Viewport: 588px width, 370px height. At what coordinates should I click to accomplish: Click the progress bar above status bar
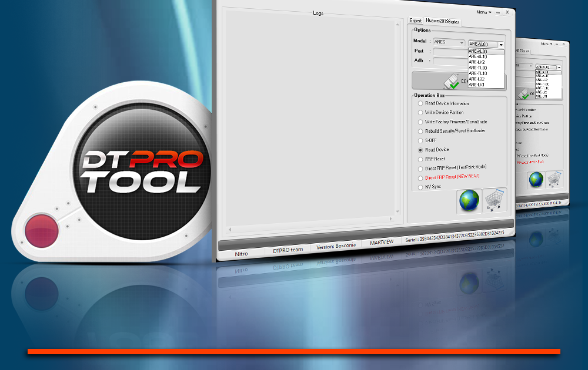(x=366, y=234)
